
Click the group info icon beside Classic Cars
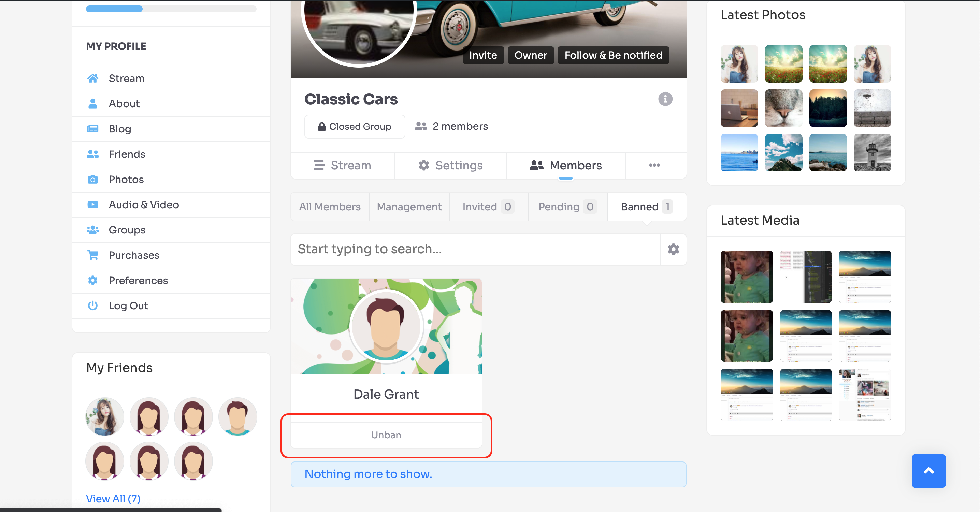(665, 99)
